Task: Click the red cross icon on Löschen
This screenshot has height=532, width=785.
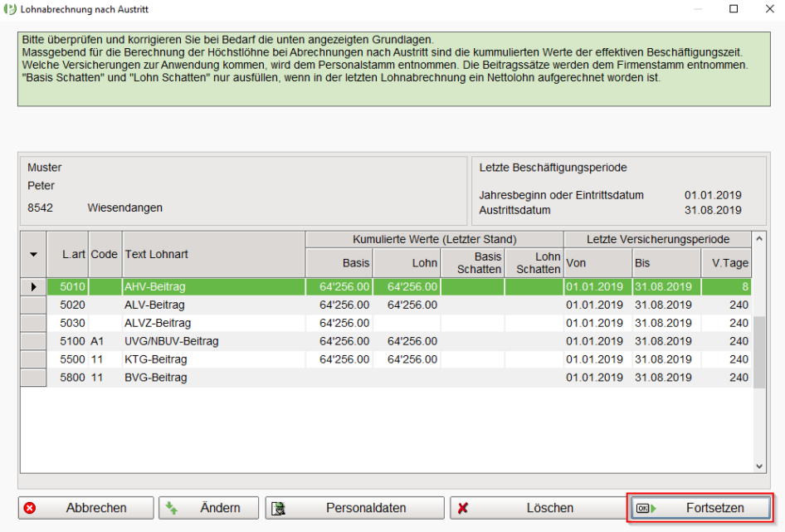Action: click(x=463, y=508)
